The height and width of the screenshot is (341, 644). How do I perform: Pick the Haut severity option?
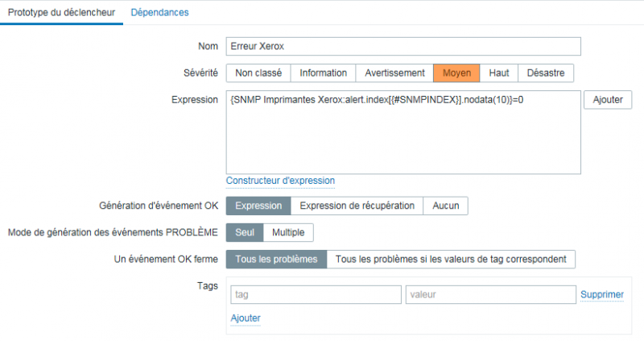point(499,73)
